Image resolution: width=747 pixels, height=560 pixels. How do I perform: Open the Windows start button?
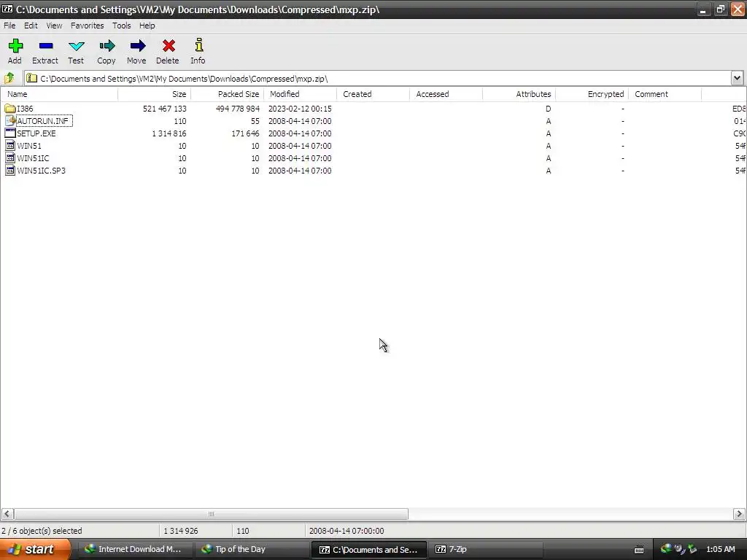(35, 549)
